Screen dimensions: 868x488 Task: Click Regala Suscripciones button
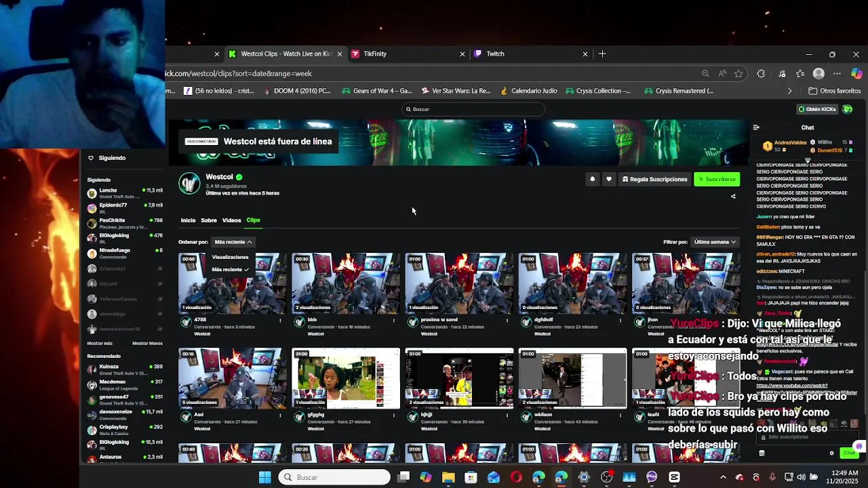pos(654,179)
